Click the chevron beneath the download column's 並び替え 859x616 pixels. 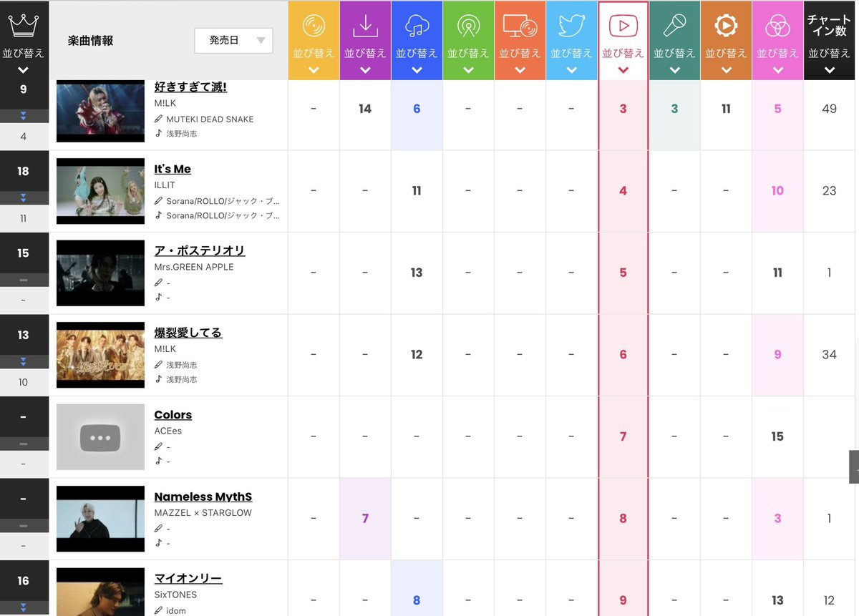point(365,70)
